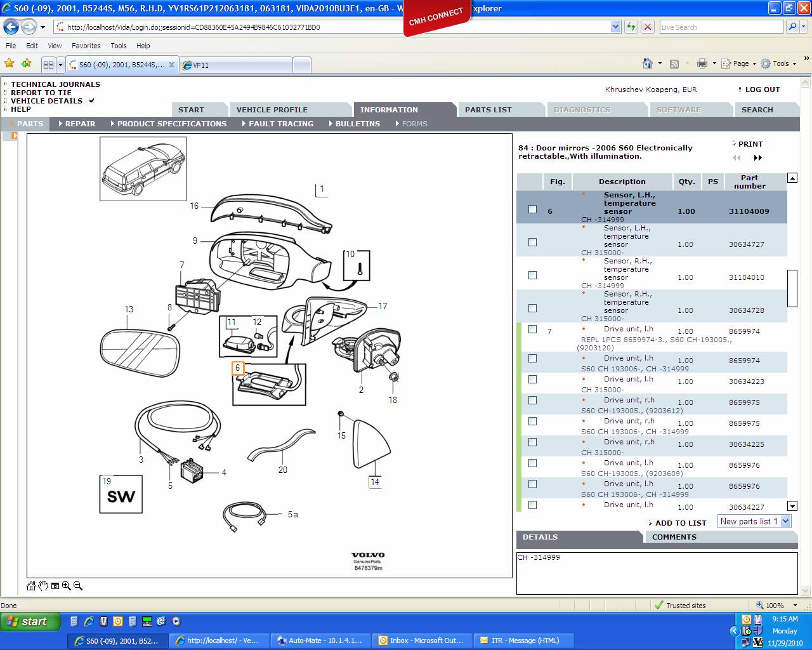Image resolution: width=812 pixels, height=650 pixels.
Task: Check the box for part 30634727
Action: pyautogui.click(x=532, y=242)
